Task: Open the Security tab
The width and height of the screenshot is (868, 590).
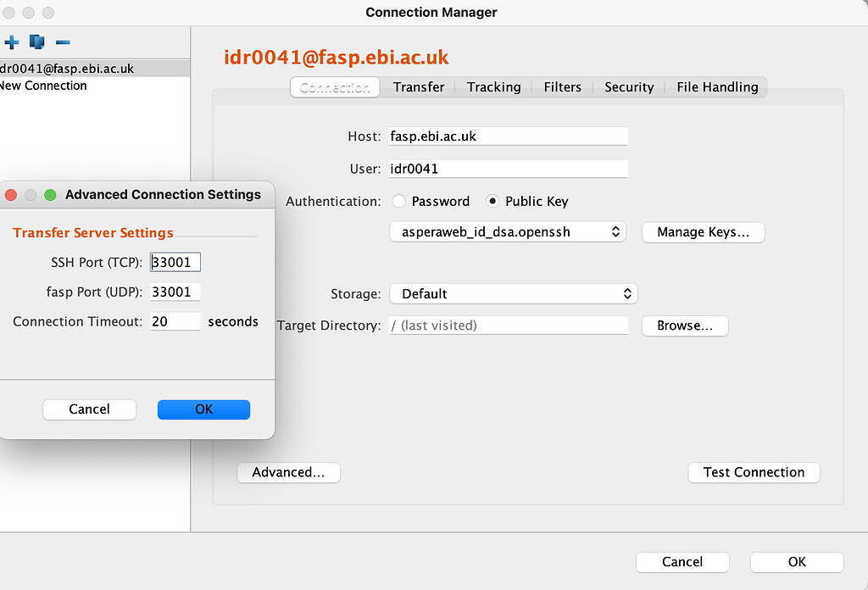Action: [628, 86]
